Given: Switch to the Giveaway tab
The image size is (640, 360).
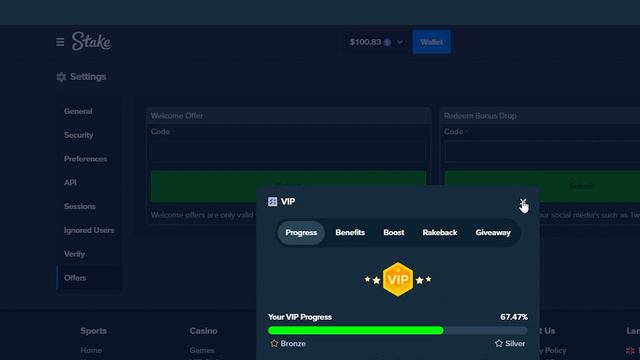Looking at the screenshot, I should point(493,233).
